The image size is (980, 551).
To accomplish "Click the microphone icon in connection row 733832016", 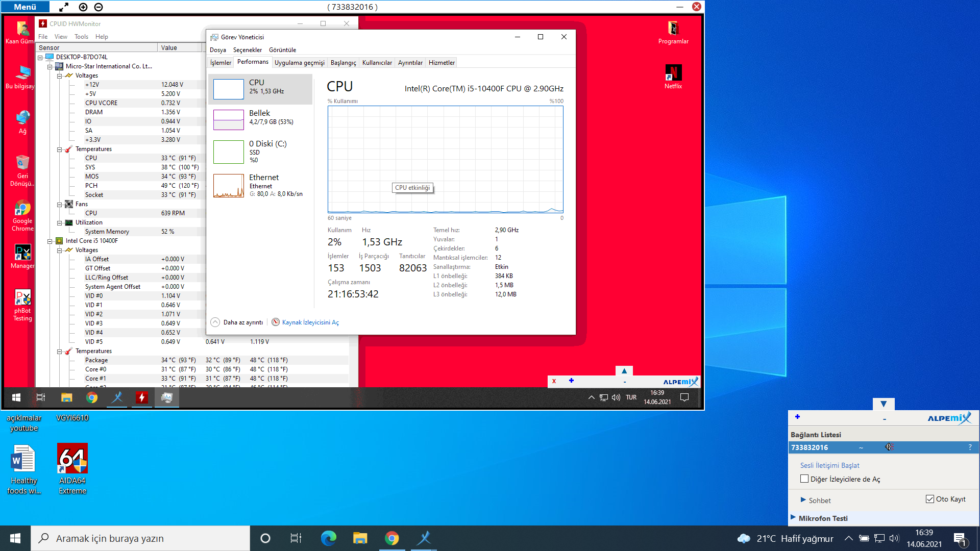I will point(889,447).
